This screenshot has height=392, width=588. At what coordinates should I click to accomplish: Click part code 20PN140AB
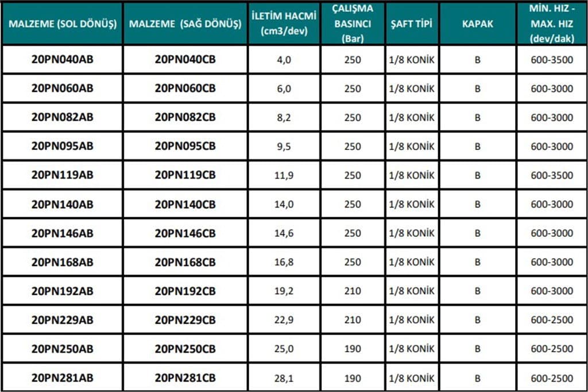pyautogui.click(x=63, y=204)
